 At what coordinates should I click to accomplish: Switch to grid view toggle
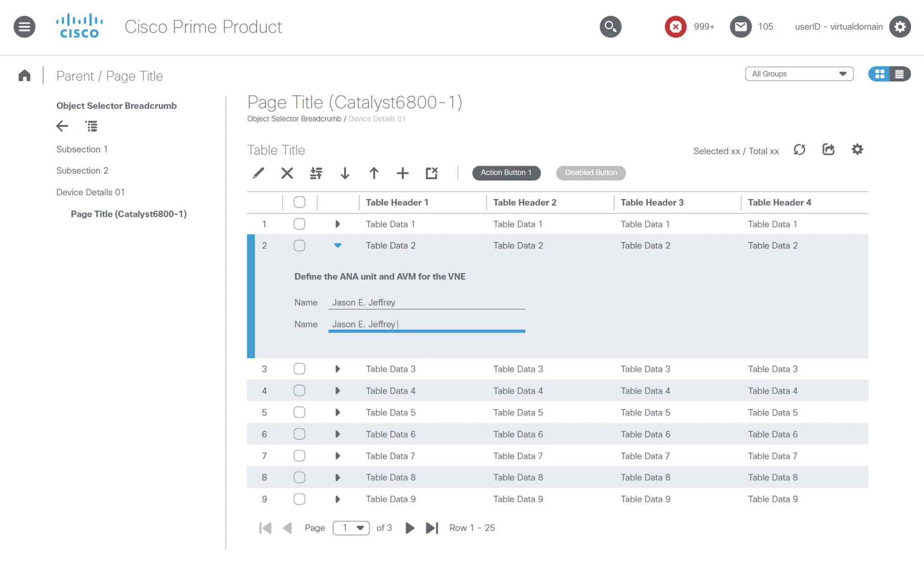(x=879, y=74)
